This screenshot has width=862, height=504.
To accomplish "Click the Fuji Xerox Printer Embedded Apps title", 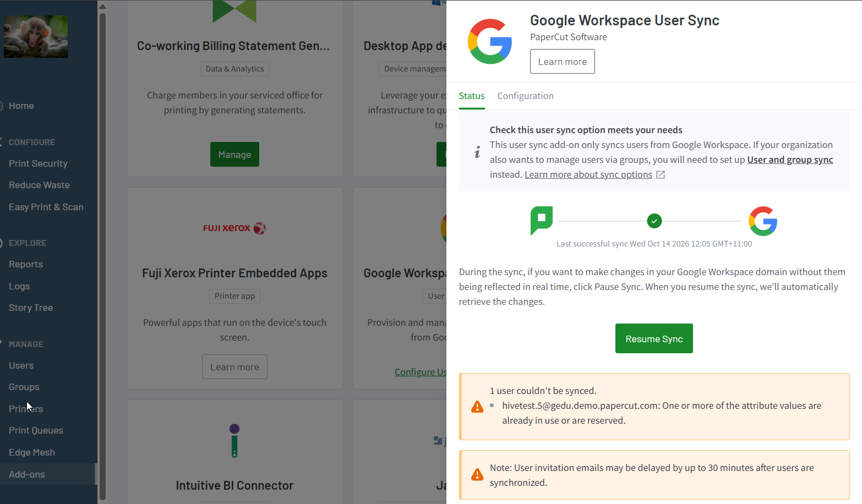I will tap(234, 273).
